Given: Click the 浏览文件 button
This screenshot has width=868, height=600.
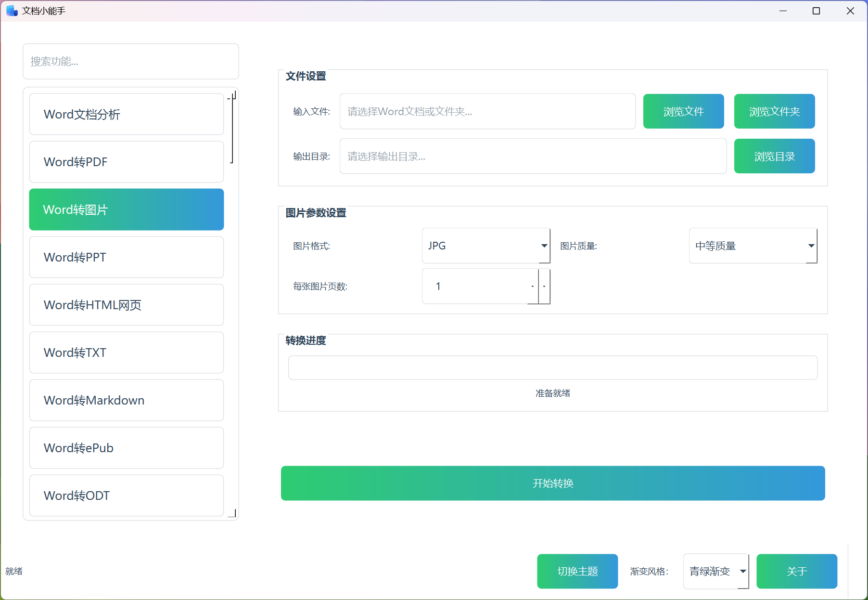Looking at the screenshot, I should coord(683,111).
